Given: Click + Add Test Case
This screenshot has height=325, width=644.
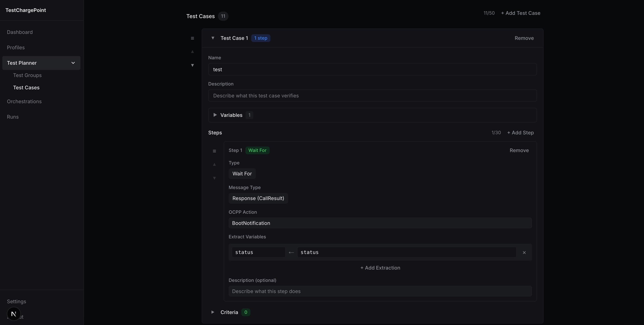Looking at the screenshot, I should click(x=520, y=13).
